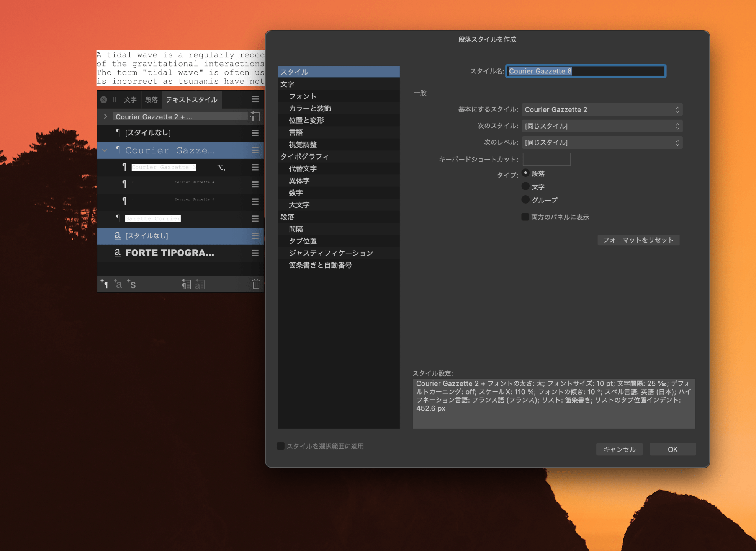Open 位置と変形 settings section
This screenshot has height=551, width=756.
tap(339, 121)
